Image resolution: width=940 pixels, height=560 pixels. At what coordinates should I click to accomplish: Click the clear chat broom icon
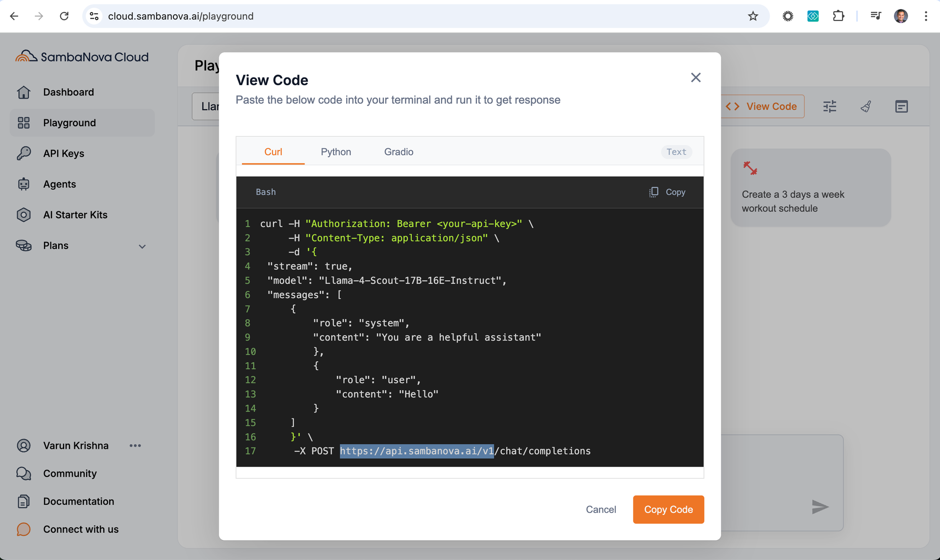[x=866, y=106]
